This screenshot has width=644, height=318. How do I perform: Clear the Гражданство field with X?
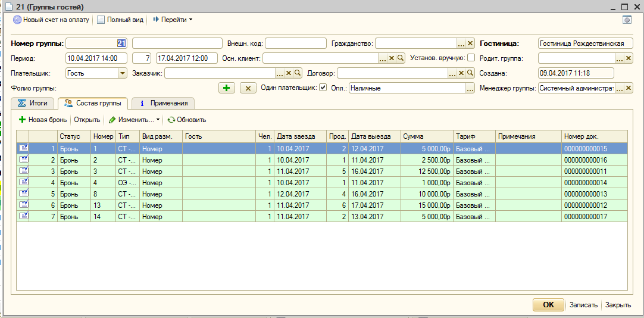470,43
